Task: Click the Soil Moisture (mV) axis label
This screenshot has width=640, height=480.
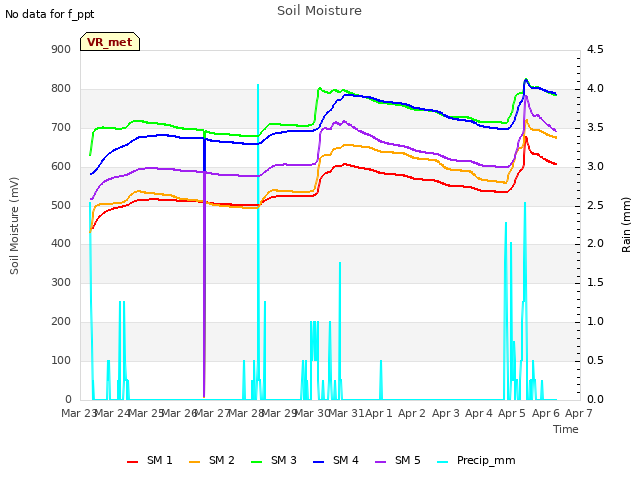Action: [x=14, y=225]
